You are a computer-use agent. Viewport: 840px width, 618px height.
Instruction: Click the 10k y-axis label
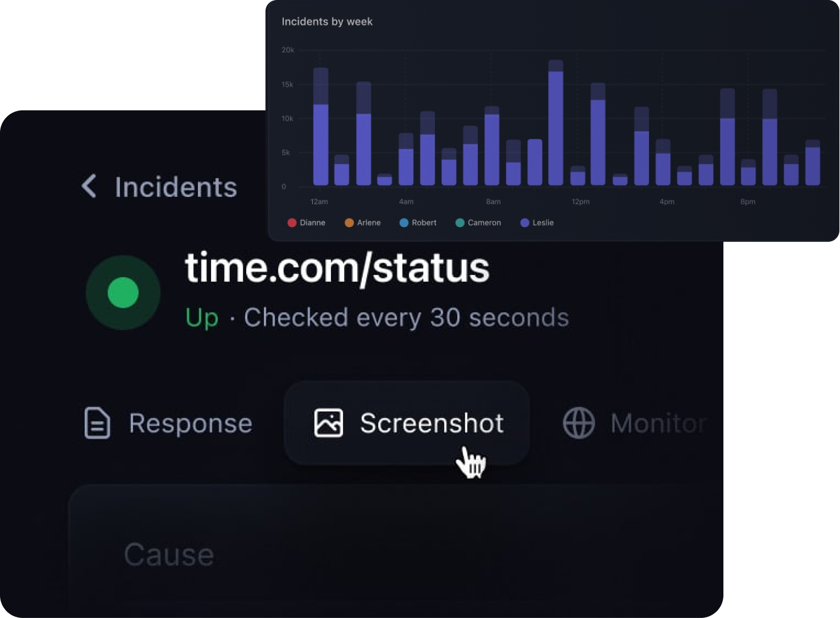tap(288, 118)
